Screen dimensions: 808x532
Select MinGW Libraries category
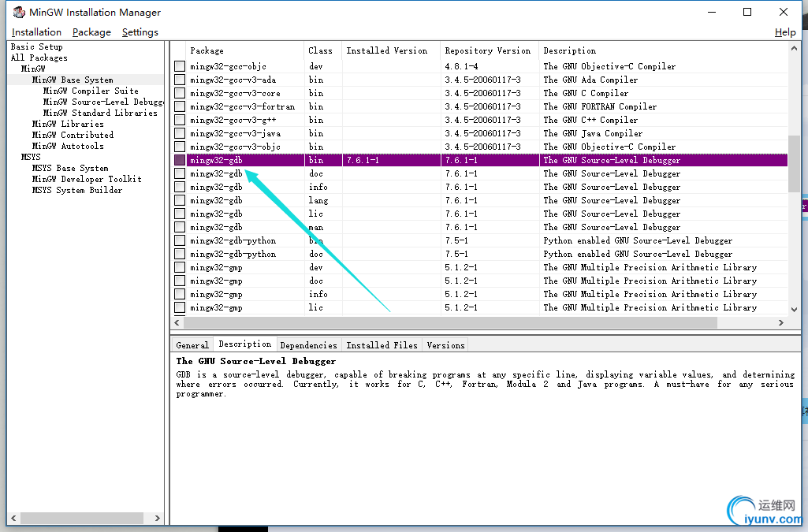tap(68, 124)
